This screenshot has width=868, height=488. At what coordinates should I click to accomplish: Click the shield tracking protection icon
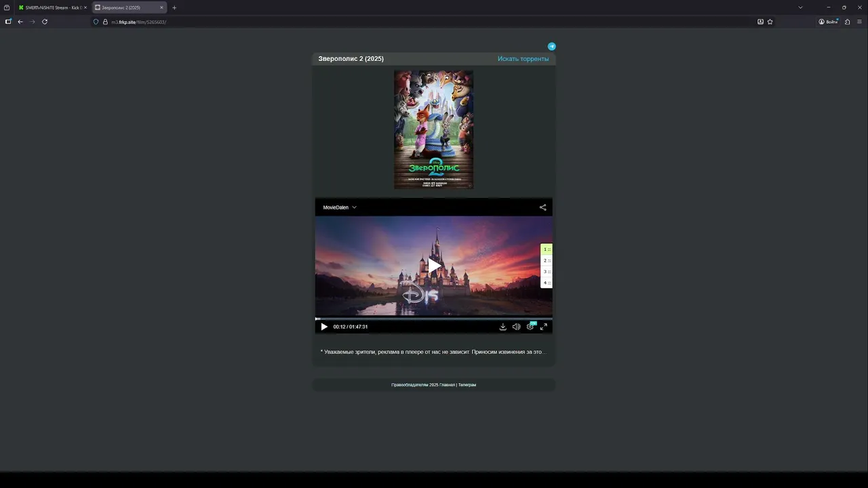point(96,22)
